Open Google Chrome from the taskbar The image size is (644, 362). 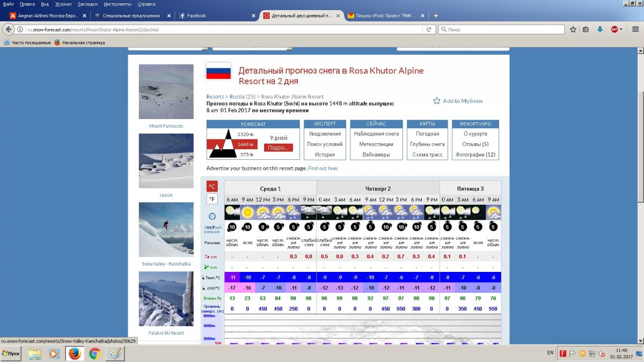click(95, 354)
